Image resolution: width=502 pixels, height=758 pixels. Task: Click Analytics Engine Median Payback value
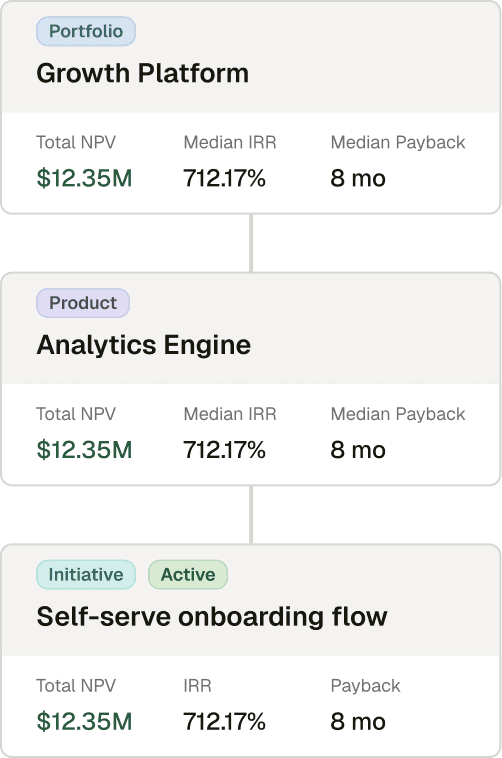click(x=358, y=450)
